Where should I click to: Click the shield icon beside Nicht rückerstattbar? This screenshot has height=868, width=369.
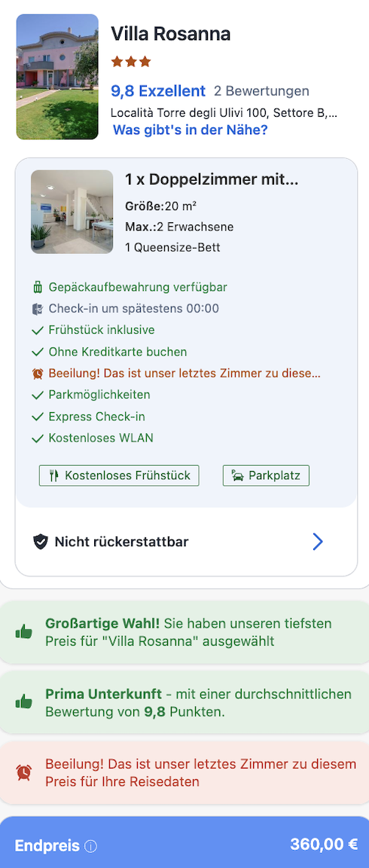[x=41, y=542]
